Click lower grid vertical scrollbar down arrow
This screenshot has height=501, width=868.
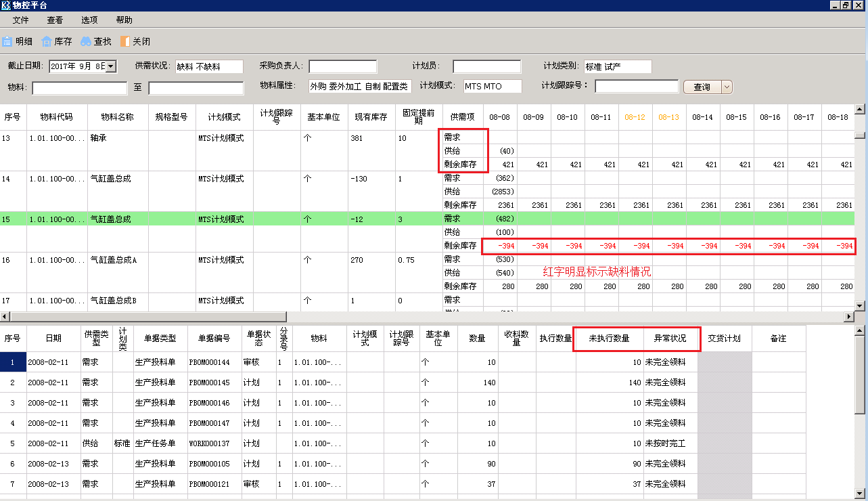click(860, 492)
